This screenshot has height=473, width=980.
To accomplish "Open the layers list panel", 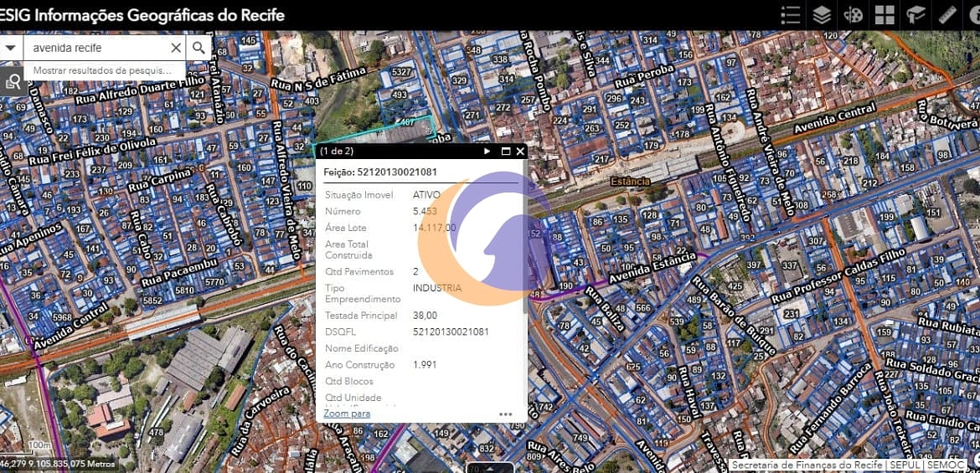I will coord(822,15).
